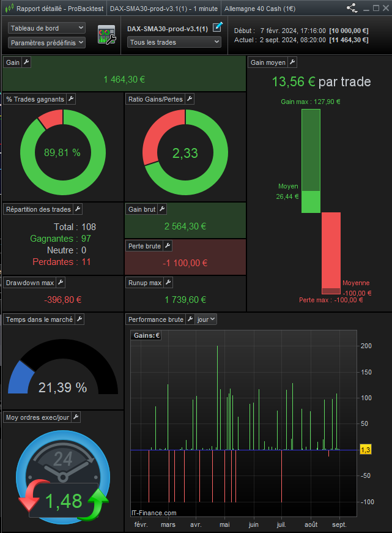The image size is (392, 533).
Task: Maximize the ProBacktest report window
Action: [x=375, y=8]
